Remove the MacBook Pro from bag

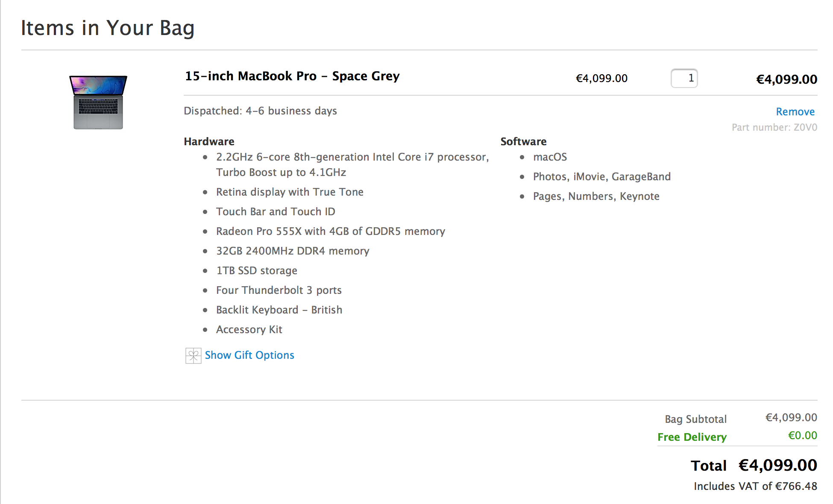(795, 111)
